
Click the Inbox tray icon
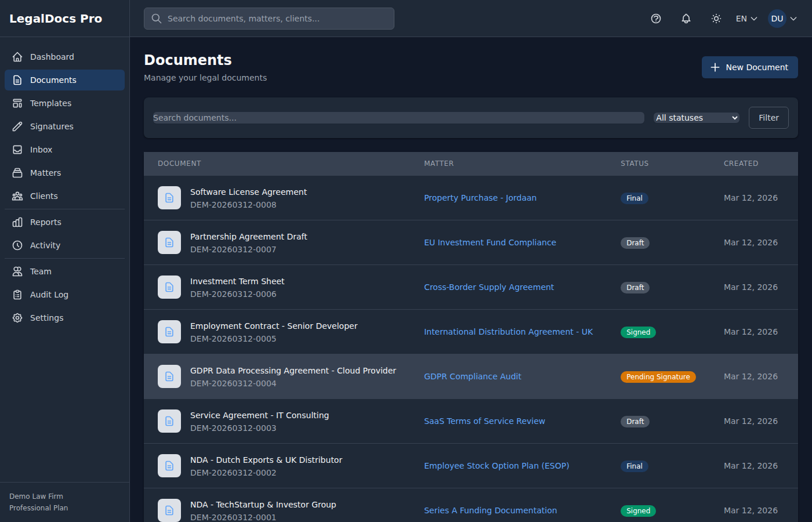click(17, 150)
